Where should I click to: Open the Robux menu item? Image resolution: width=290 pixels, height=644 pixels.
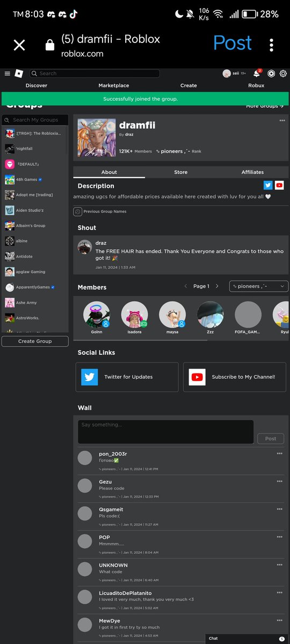pyautogui.click(x=256, y=85)
